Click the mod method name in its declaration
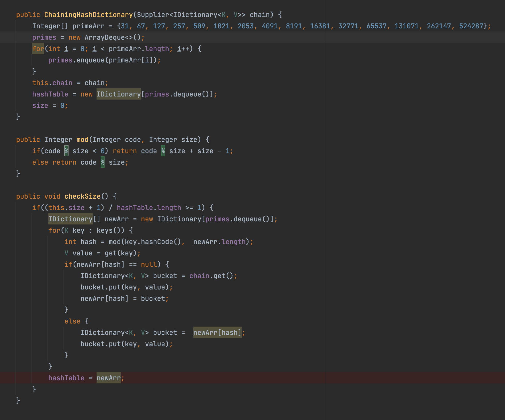Screen dimensions: 505x420 (82, 140)
